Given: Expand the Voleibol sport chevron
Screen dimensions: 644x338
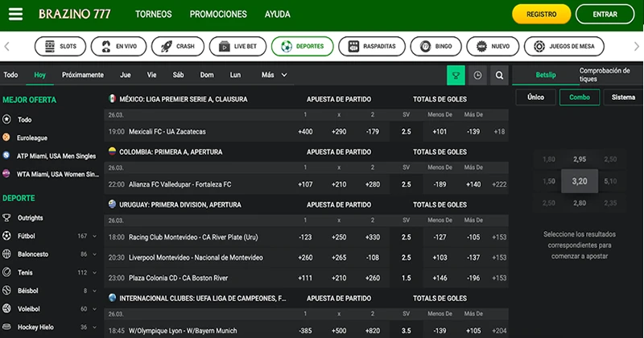Looking at the screenshot, I should [x=95, y=309].
